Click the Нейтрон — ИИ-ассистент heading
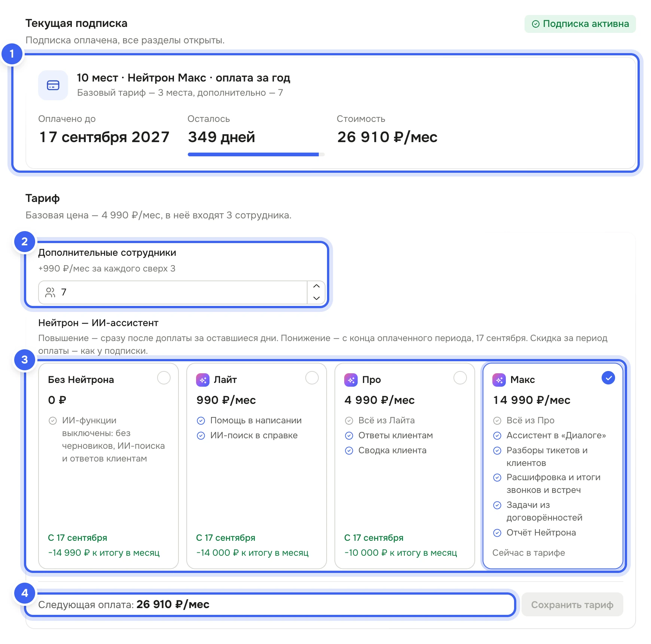The height and width of the screenshot is (644, 651). point(98,323)
